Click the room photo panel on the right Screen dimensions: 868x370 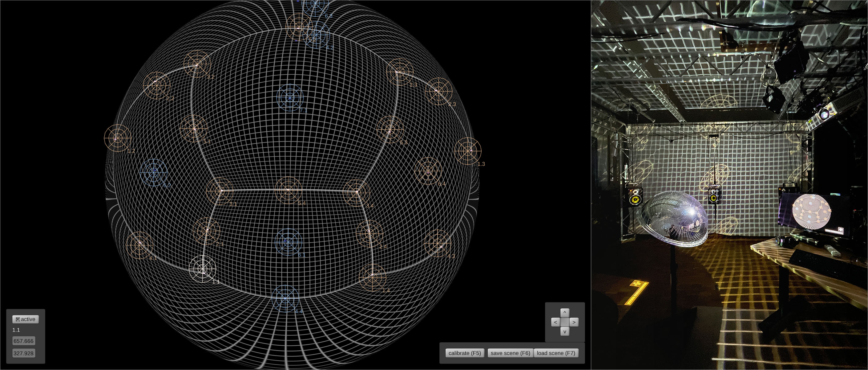point(729,185)
